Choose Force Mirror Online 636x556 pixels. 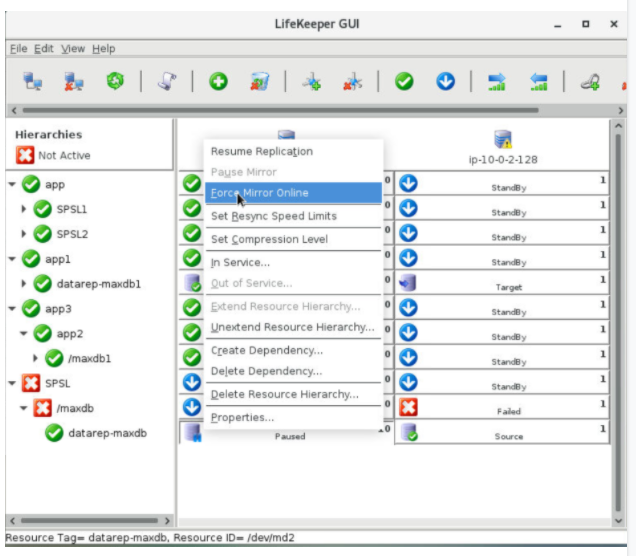293,193
